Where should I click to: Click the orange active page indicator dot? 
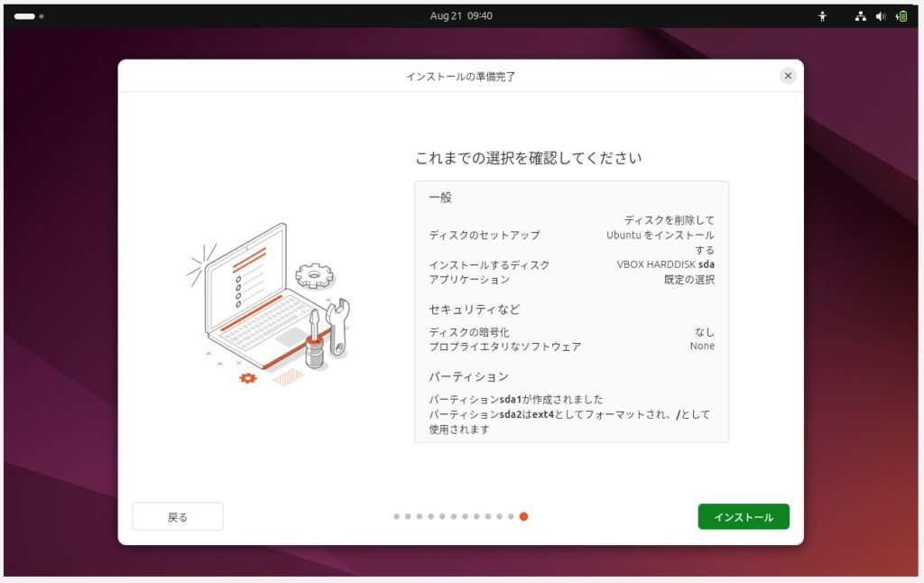[523, 516]
